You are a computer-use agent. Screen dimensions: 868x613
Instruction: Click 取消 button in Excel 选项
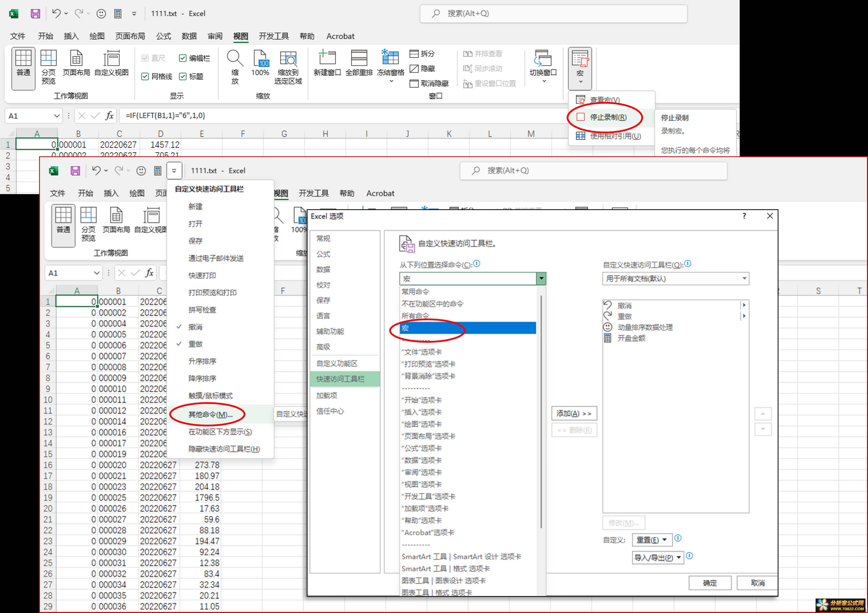click(757, 583)
